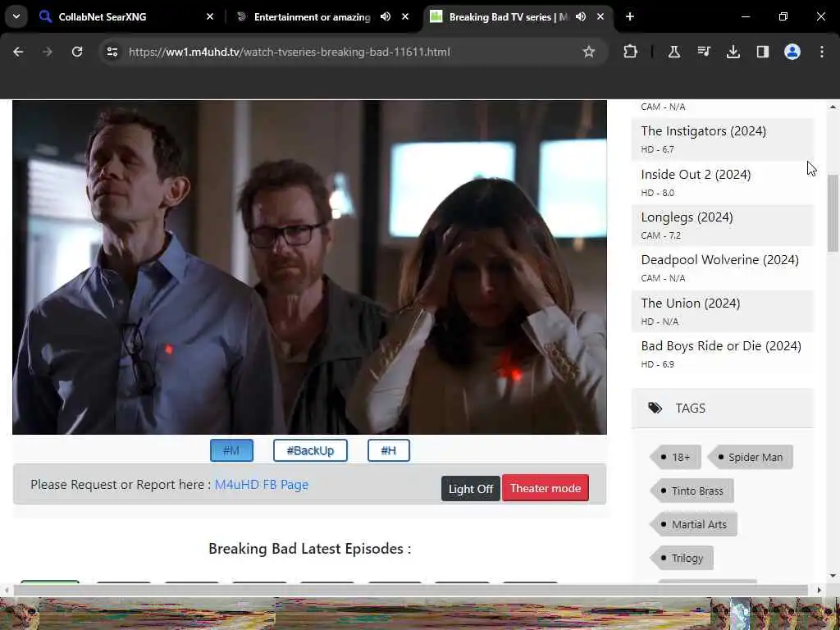Image resolution: width=840 pixels, height=630 pixels.
Task: Open the media controls icon
Action: point(703,52)
